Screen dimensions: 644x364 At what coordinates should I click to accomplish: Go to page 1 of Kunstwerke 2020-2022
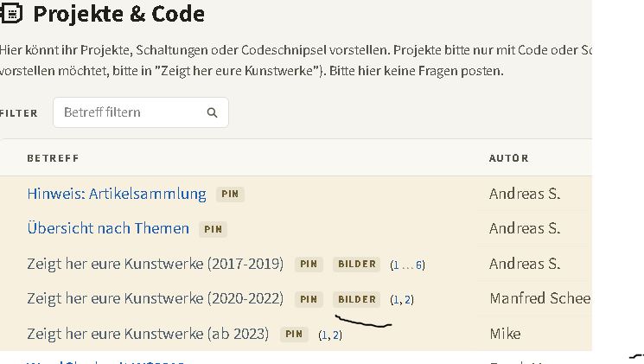tap(396, 300)
